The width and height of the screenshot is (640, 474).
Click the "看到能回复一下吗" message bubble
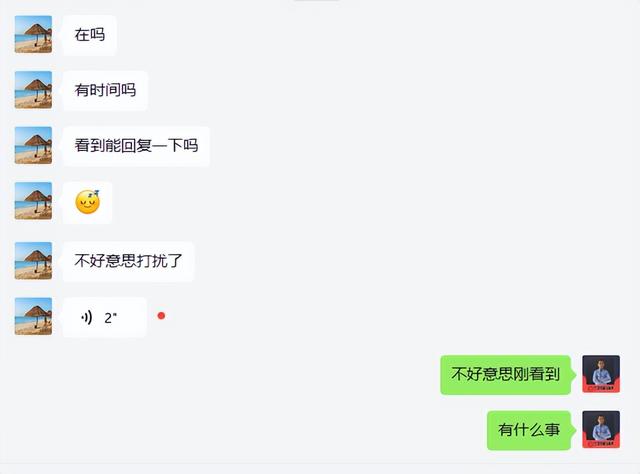[x=136, y=146]
